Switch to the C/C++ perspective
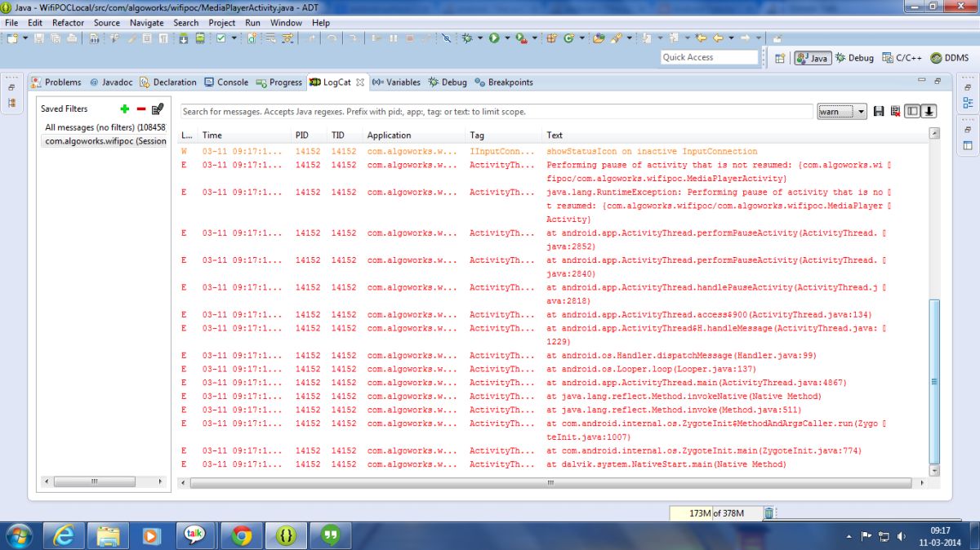This screenshot has height=550, width=980. tap(902, 58)
